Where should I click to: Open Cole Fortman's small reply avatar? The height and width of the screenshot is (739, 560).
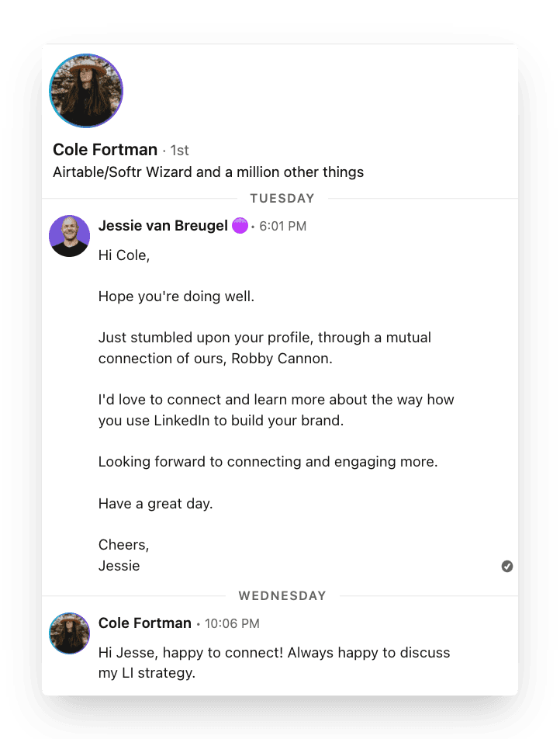point(70,633)
